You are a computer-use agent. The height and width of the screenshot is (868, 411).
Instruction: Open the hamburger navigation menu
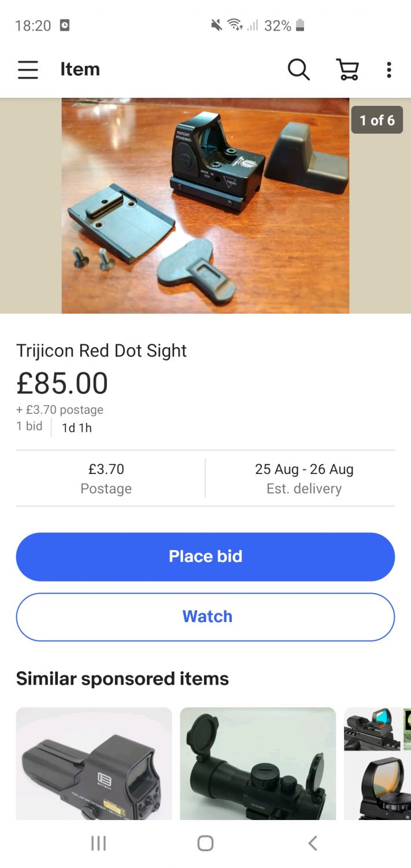(28, 70)
